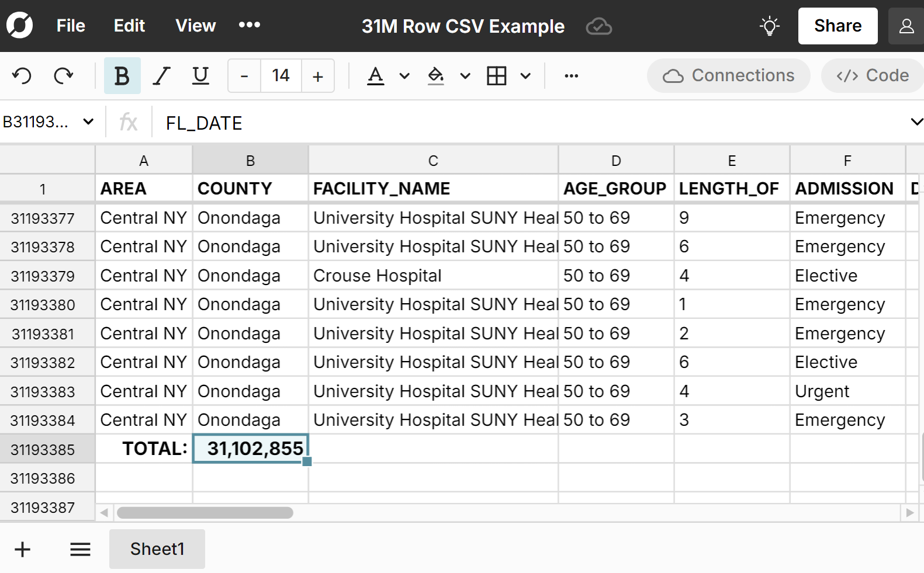This screenshot has width=924, height=573.
Task: Toggle bold formatting
Action: point(122,76)
